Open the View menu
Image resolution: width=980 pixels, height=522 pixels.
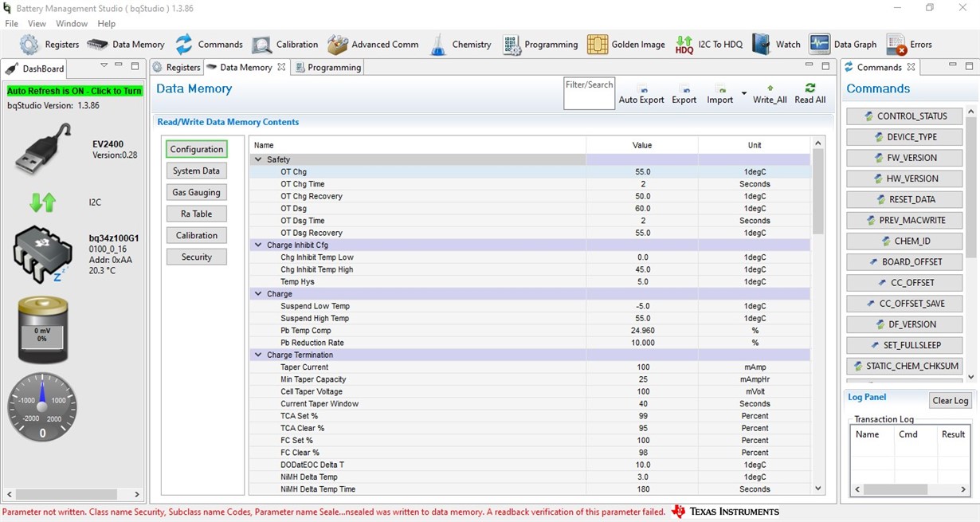(x=37, y=24)
